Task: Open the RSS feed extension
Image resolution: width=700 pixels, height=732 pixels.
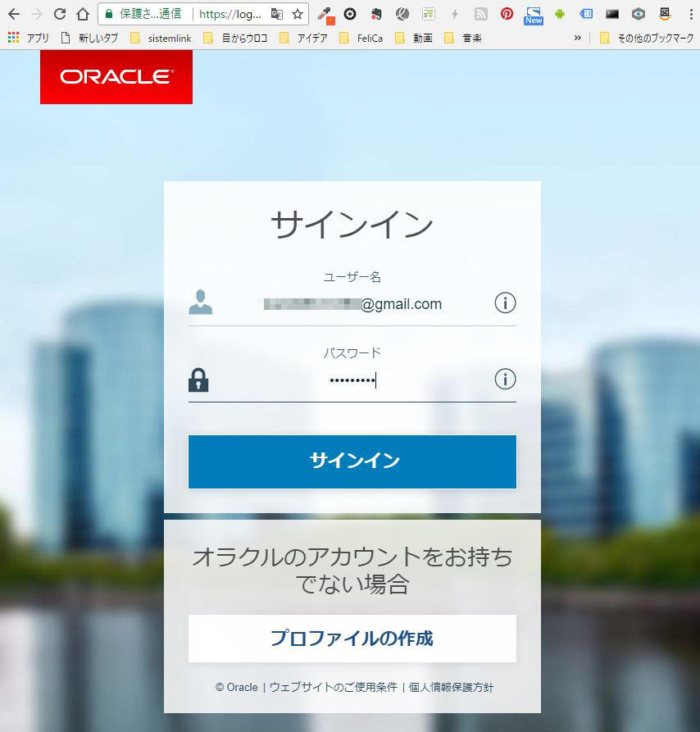Action: (480, 14)
